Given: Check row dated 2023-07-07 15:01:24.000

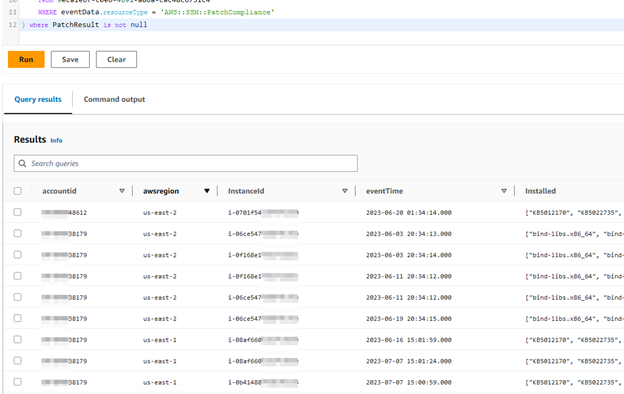Looking at the screenshot, I should tap(18, 361).
